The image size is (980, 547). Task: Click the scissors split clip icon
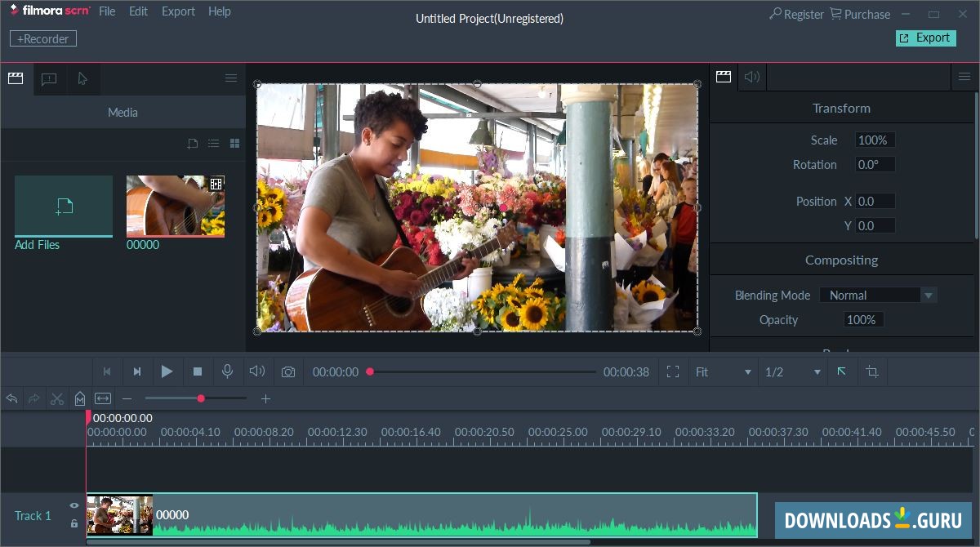(x=57, y=398)
